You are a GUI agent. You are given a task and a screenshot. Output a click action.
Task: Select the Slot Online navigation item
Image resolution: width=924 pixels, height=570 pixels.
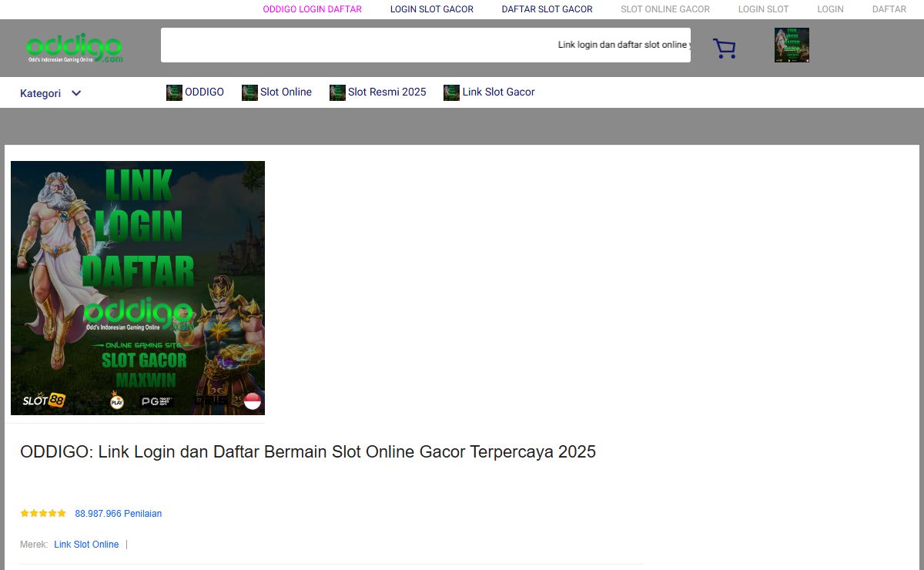[x=286, y=92]
